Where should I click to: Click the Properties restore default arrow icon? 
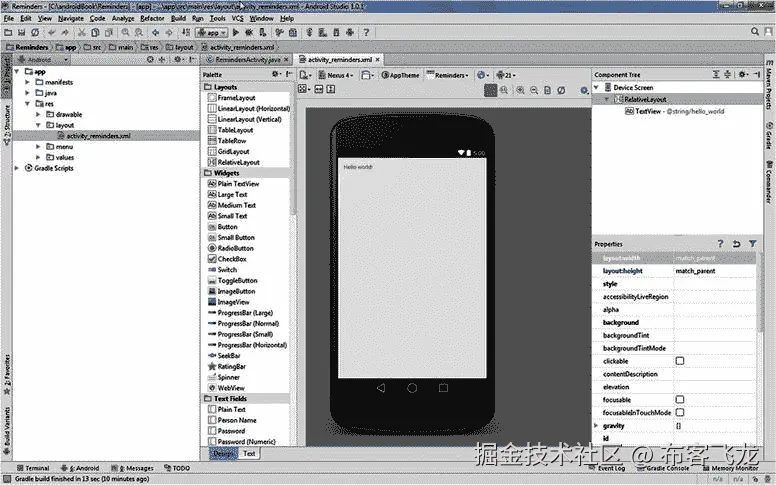click(x=736, y=243)
